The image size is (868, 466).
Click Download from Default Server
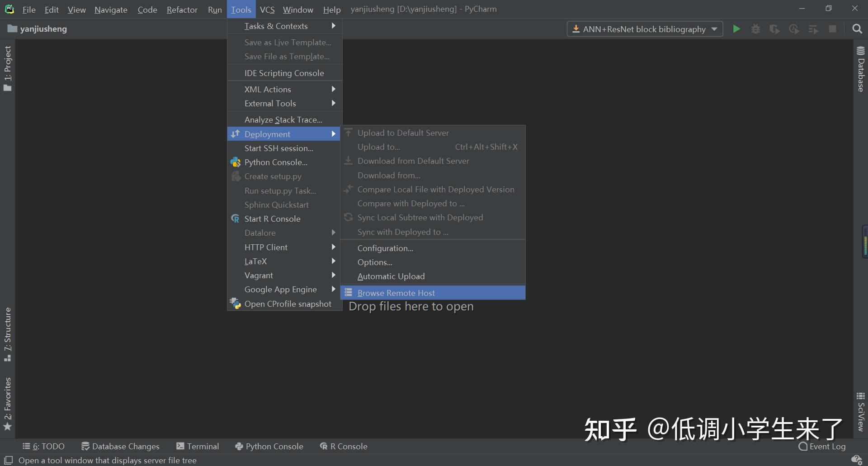tap(433, 161)
